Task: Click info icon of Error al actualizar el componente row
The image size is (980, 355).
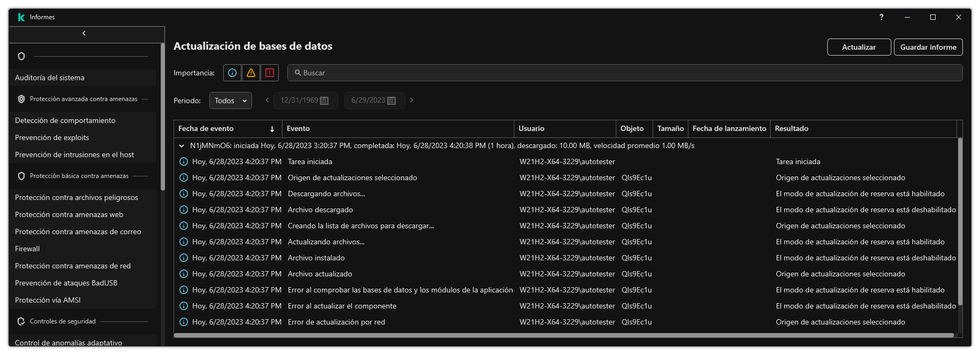Action: point(184,306)
